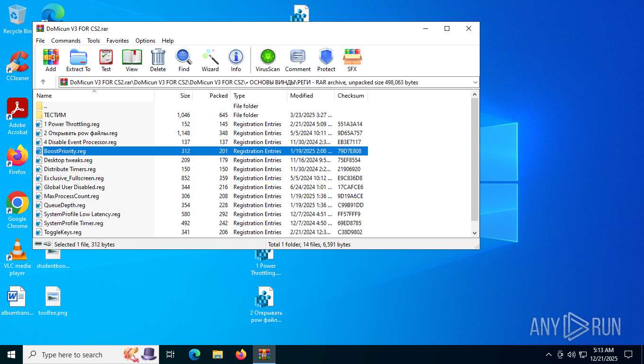The width and height of the screenshot is (644, 364).
Task: Select 4 Disable Event Processor.reg
Action: coord(201,142)
